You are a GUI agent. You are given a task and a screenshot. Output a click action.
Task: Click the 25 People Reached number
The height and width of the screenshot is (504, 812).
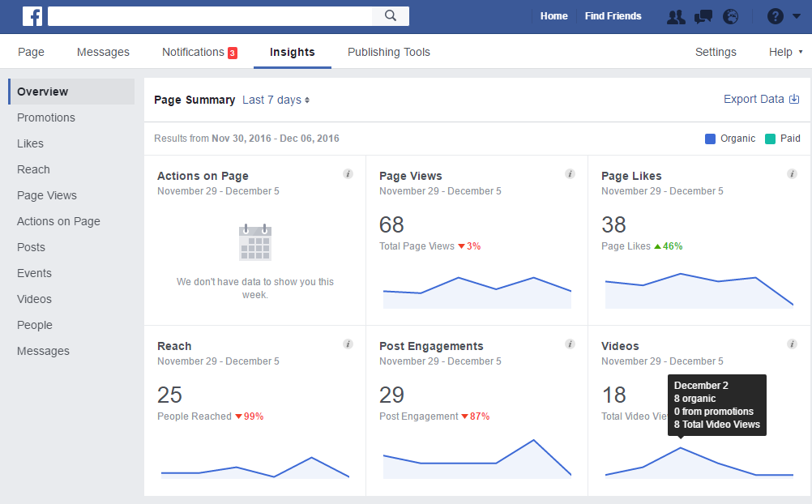169,395
